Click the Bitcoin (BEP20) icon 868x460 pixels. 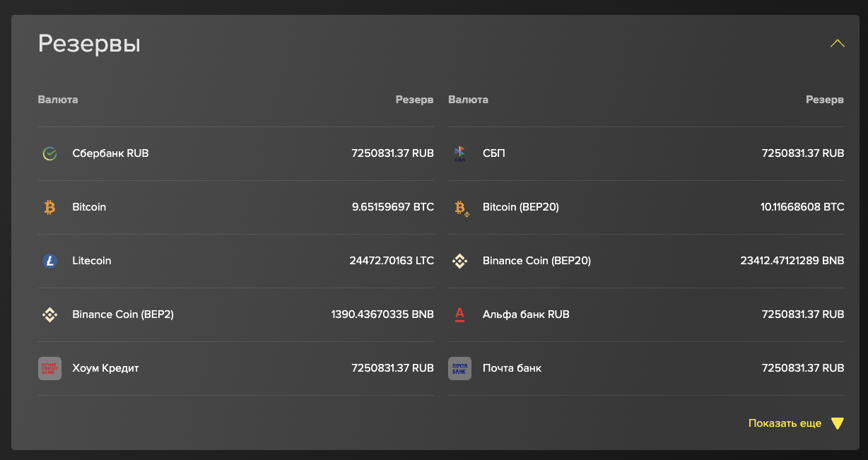(x=460, y=208)
